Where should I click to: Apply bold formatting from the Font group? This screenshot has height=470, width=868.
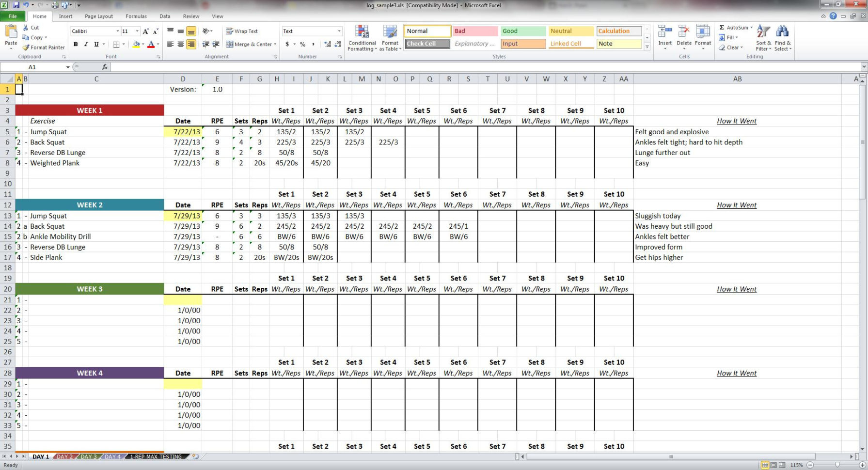[76, 44]
